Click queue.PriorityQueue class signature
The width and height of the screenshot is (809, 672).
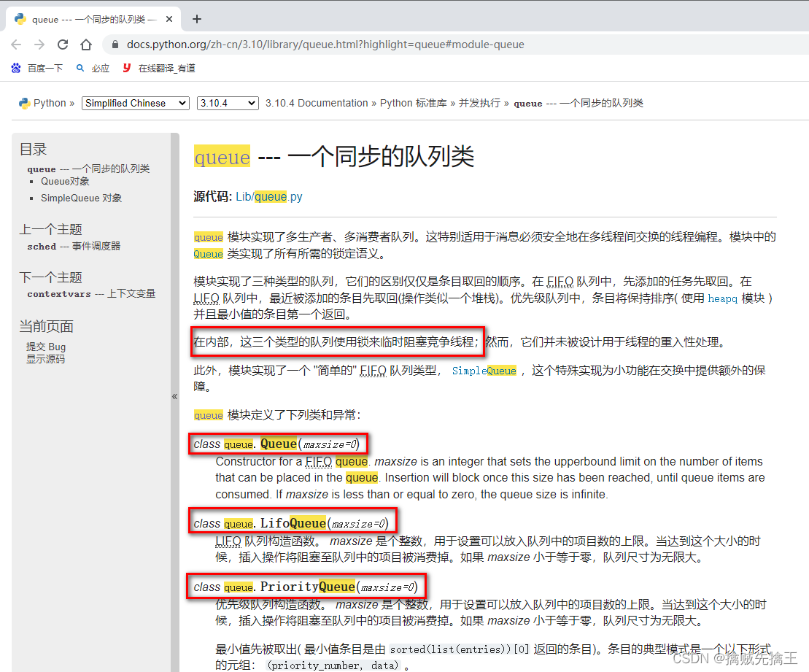(306, 587)
